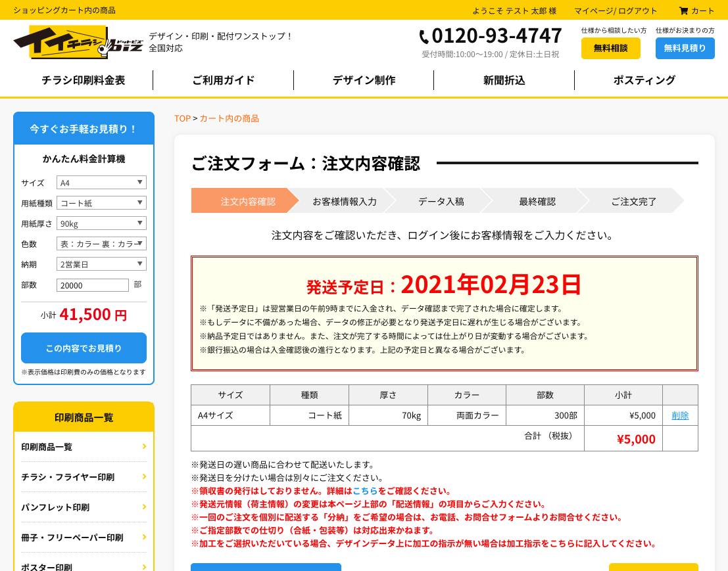This screenshot has height=571, width=728.
Task: Expand the 用紙種類 dropdown showing コート紙
Action: coord(101,203)
